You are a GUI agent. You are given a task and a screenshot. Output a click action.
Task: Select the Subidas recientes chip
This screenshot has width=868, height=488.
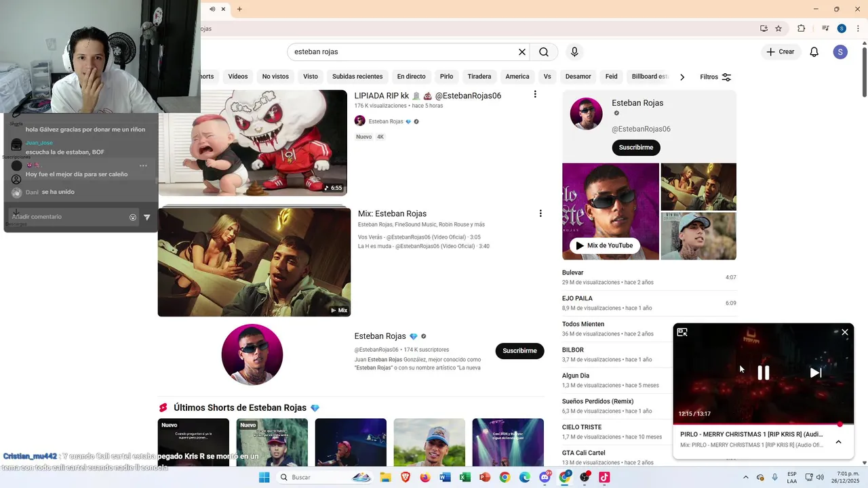(357, 77)
